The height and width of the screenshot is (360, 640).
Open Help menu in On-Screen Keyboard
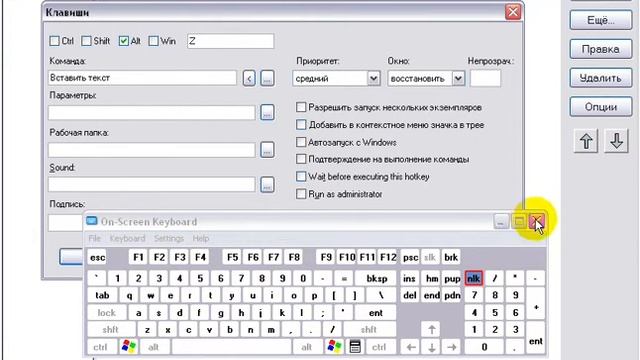pyautogui.click(x=201, y=238)
